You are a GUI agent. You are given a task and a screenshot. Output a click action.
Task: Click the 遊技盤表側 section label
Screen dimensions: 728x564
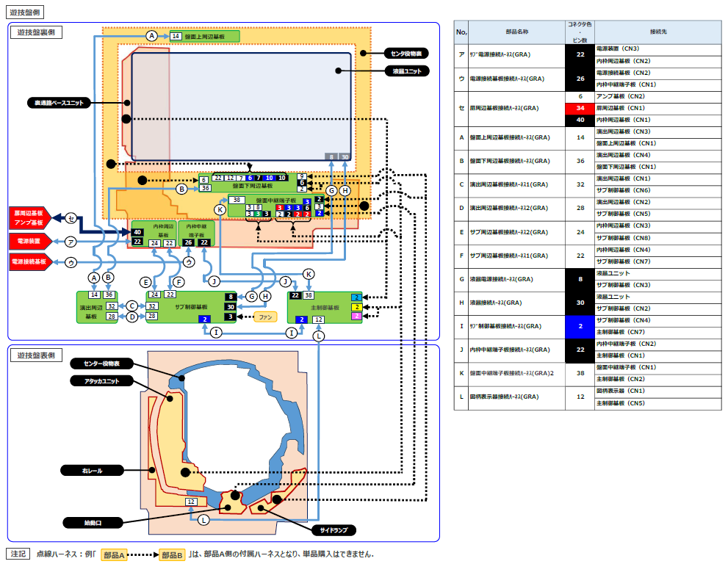[36, 355]
